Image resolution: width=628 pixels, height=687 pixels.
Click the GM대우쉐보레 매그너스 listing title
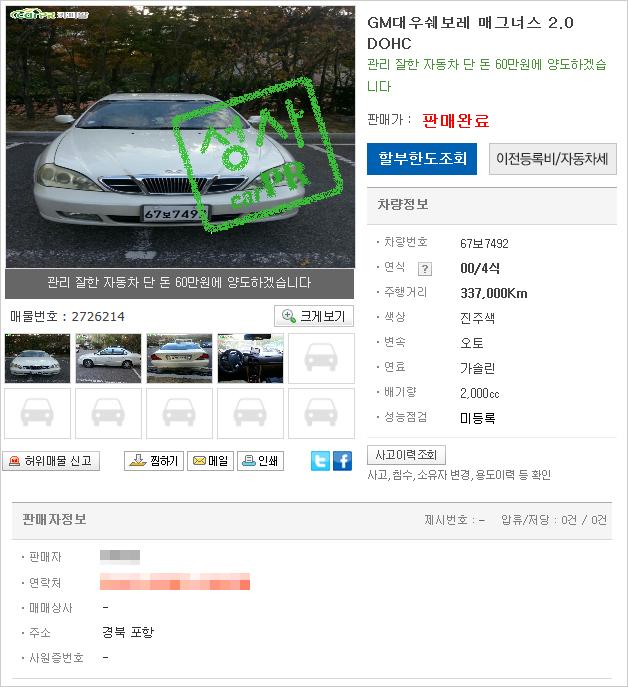tap(470, 33)
